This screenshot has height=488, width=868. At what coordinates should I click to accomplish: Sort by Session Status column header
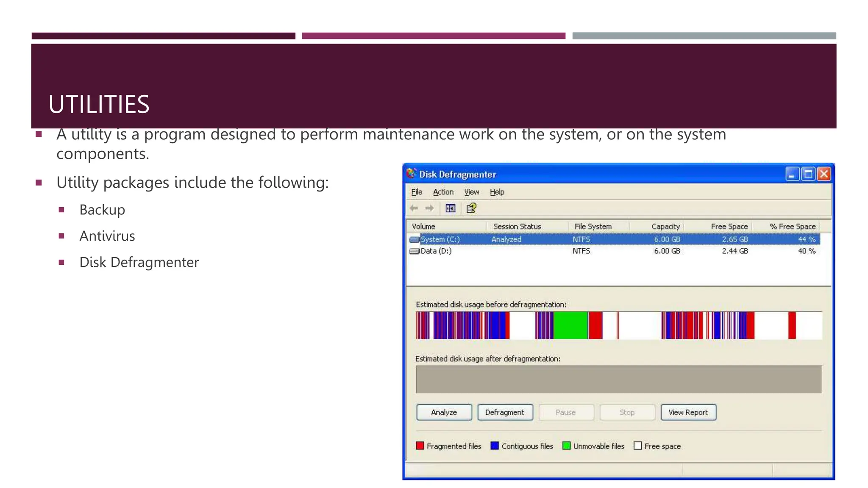(528, 227)
